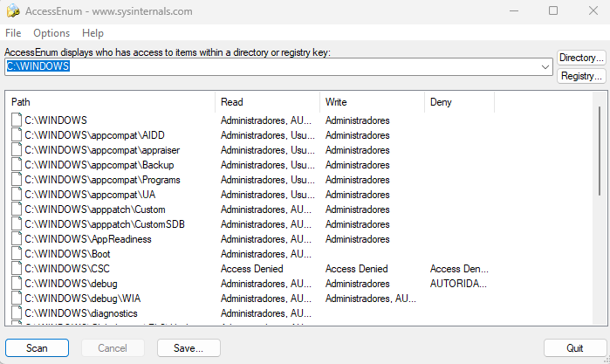The image size is (610, 364).
Task: Select C:\WINDOWS\AppReadiness path text
Action: coord(88,238)
